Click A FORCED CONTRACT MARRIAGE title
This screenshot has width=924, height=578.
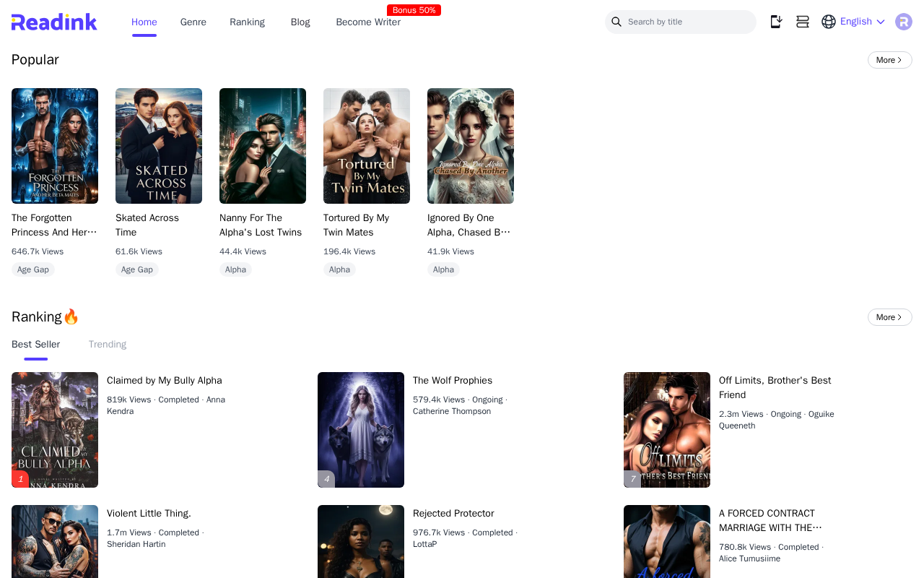770,521
